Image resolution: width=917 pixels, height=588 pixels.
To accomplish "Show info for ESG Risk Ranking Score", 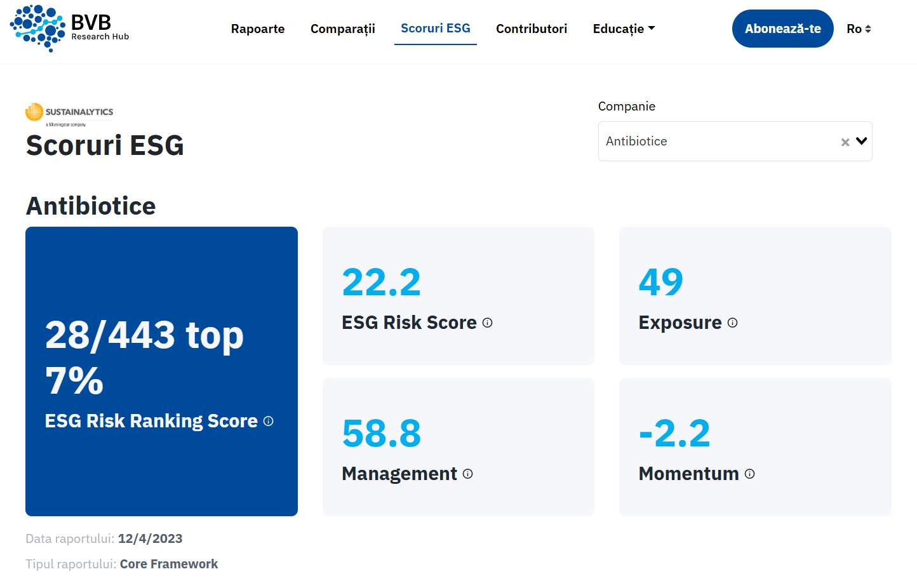I will pyautogui.click(x=268, y=421).
